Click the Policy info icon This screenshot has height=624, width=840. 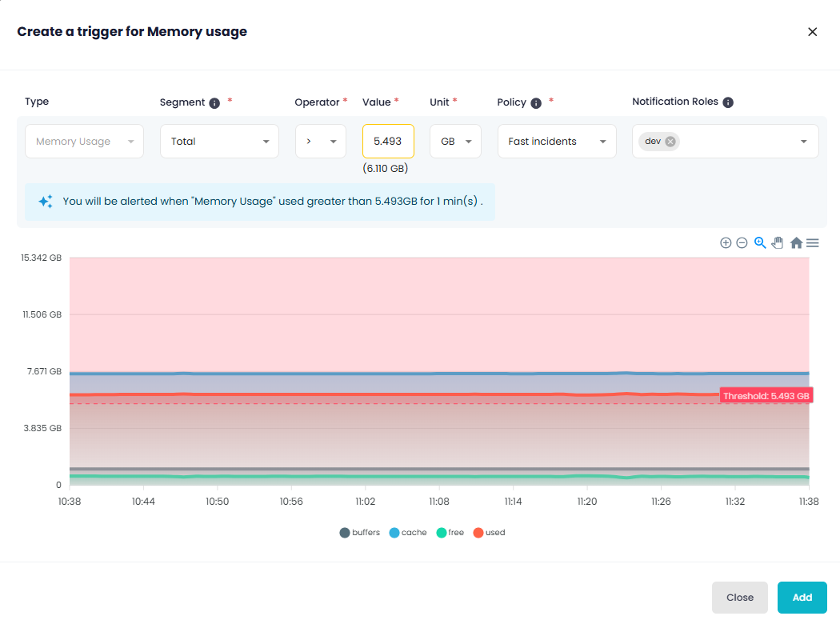point(536,103)
